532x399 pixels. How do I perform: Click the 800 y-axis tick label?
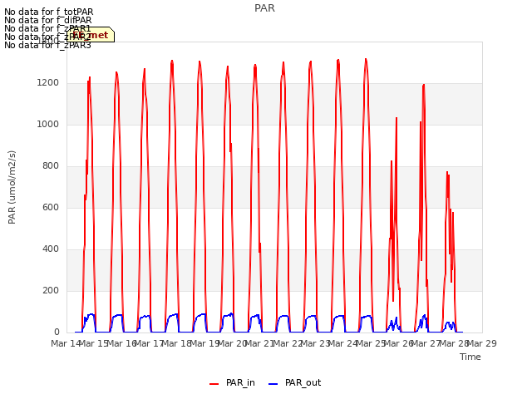point(51,166)
